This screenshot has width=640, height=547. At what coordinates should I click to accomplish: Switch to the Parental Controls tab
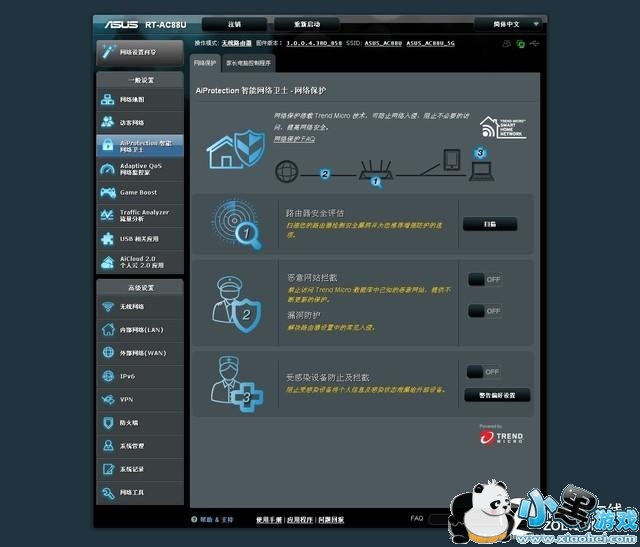click(248, 63)
